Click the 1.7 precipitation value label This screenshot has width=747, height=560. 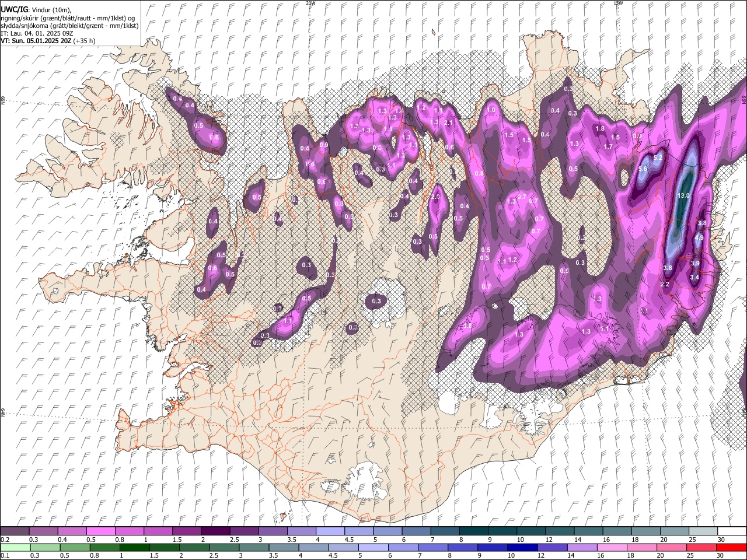(608, 146)
